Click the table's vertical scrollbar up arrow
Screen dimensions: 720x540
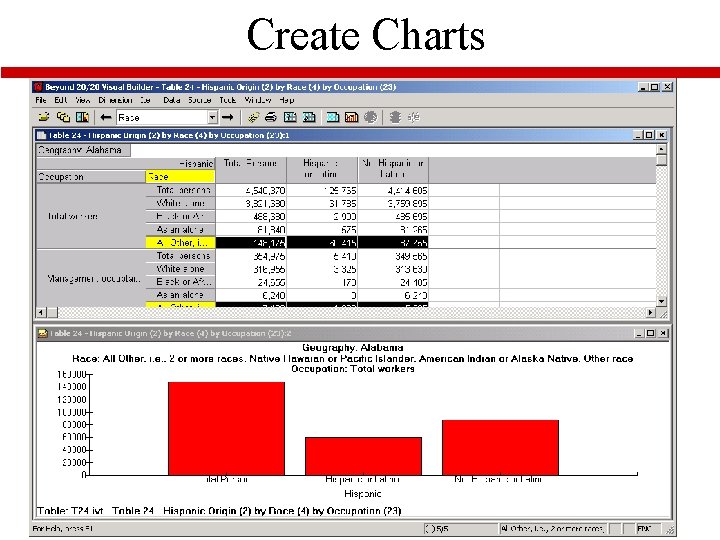click(x=661, y=149)
